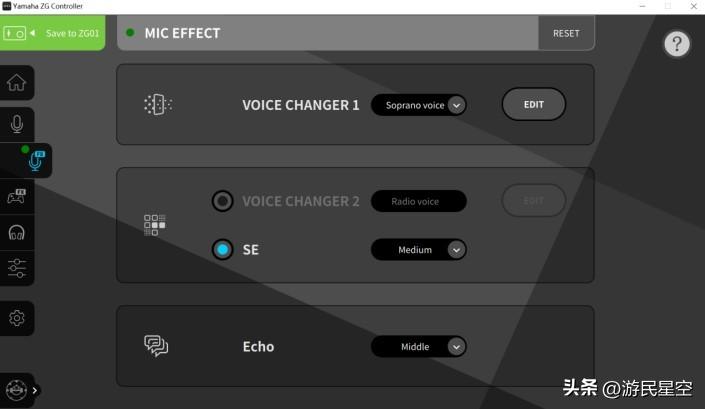Open the gear settings icon
The height and width of the screenshot is (409, 705).
(17, 318)
